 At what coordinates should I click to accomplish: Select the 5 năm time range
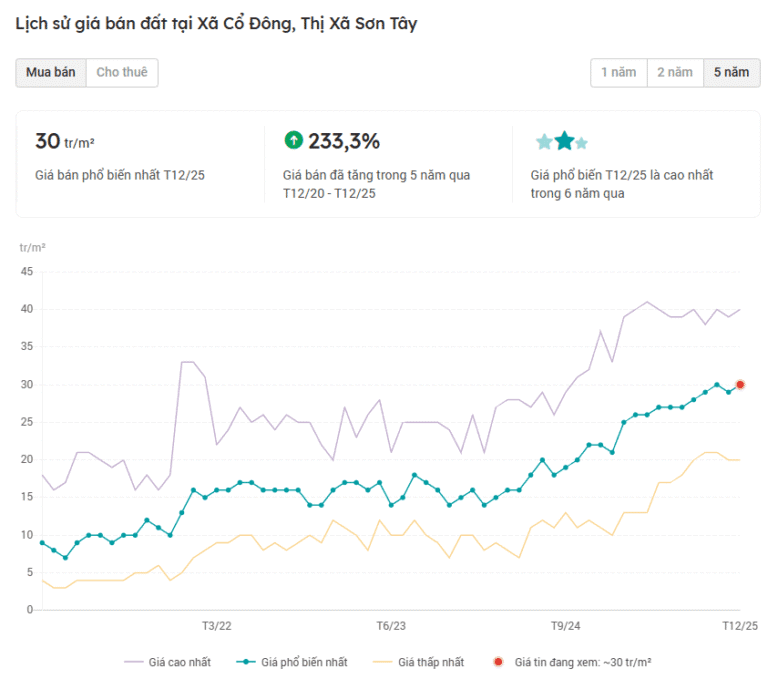point(730,72)
